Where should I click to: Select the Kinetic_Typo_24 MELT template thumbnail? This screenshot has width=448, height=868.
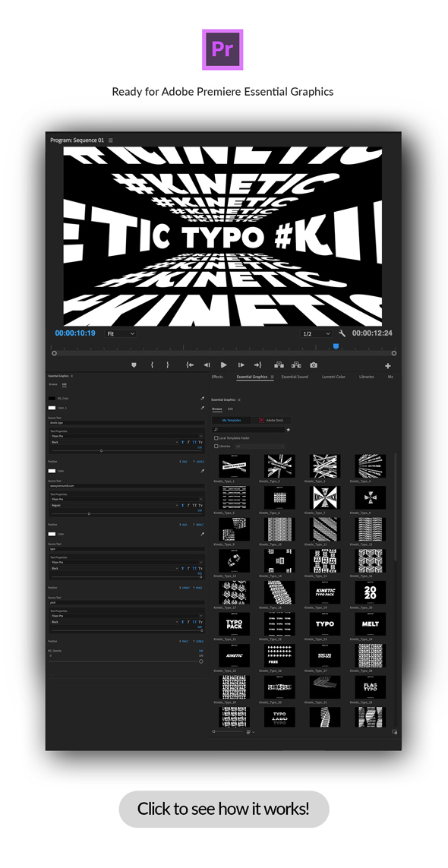pos(371,624)
